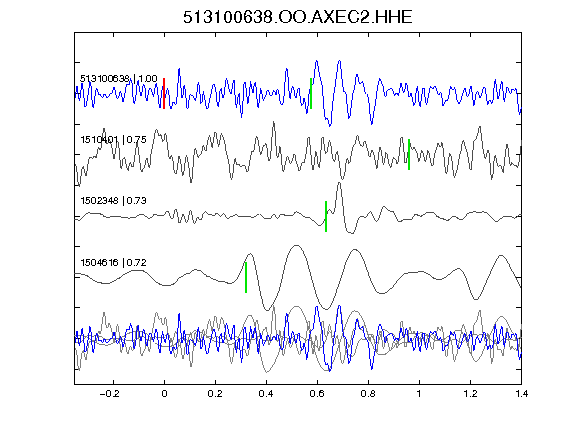576x432 pixels.
Task: Click the trace label 1502348 | 0.73
Action: pyautogui.click(x=114, y=201)
